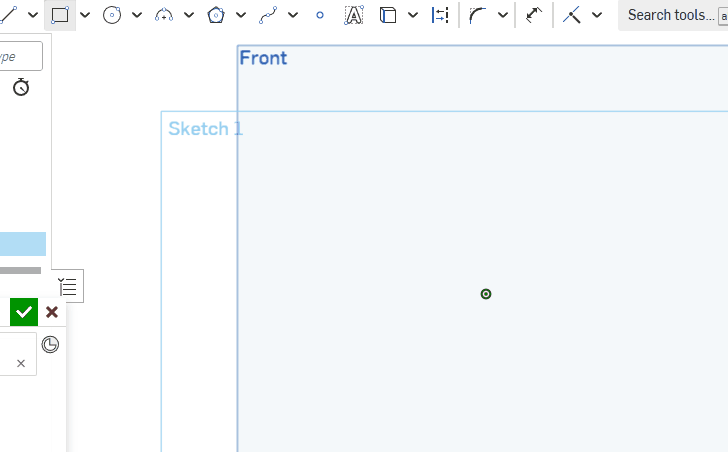
Task: Expand the circle tool options arrow
Action: pyautogui.click(x=137, y=15)
